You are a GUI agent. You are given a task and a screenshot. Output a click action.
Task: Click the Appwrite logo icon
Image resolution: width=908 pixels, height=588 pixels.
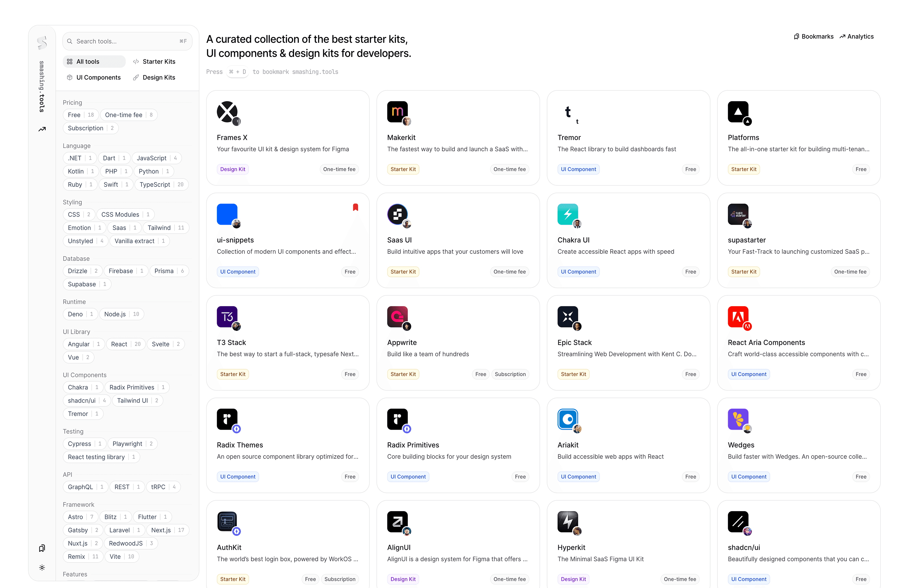(397, 317)
